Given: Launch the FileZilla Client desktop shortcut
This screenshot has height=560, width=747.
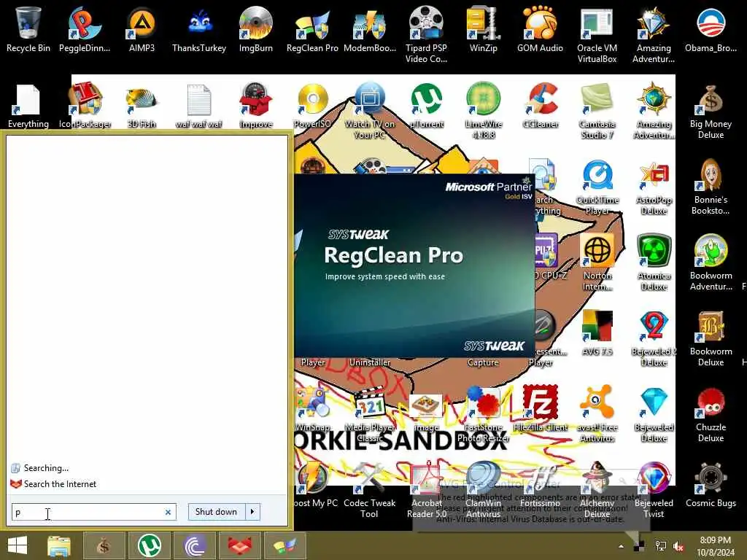Looking at the screenshot, I should 541,408.
